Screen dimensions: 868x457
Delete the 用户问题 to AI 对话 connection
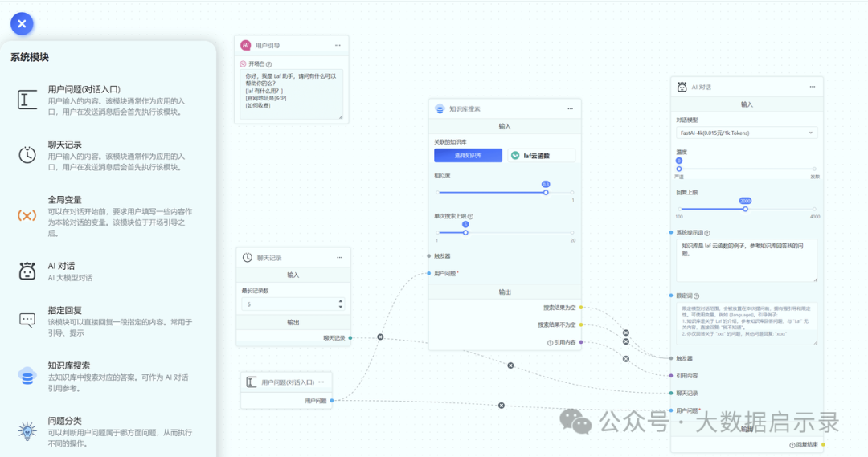(x=501, y=406)
